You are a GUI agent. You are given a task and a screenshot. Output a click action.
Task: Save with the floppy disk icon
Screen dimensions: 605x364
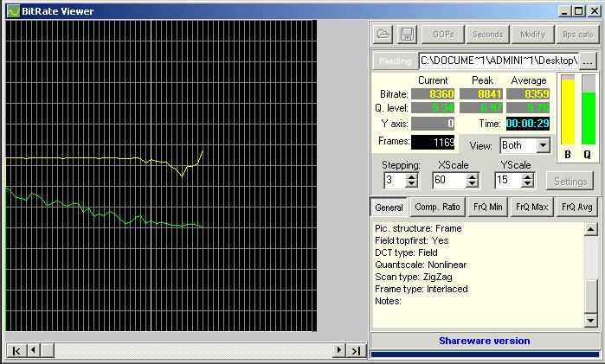point(408,35)
